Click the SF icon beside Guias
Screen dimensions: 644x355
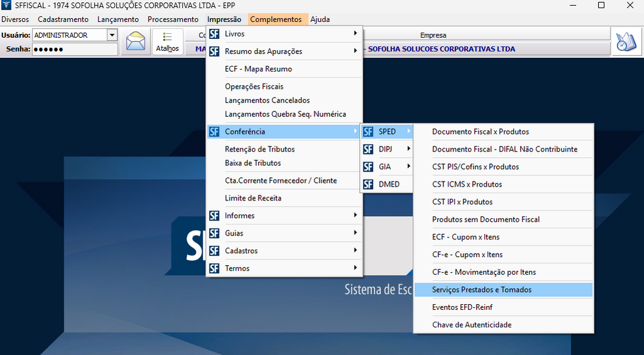(214, 233)
